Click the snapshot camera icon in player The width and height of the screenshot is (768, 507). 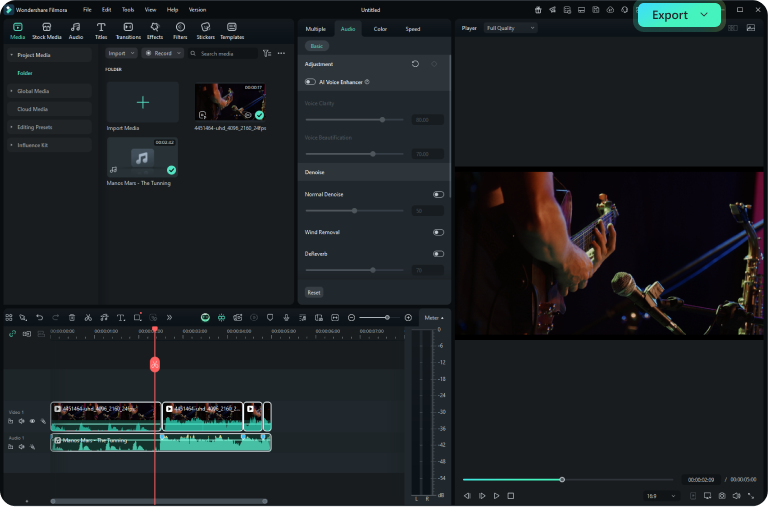(722, 496)
